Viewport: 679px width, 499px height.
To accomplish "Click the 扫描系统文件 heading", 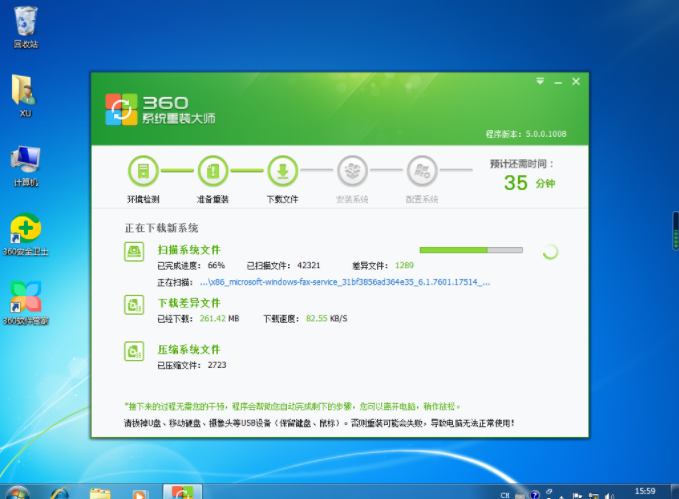I will (189, 250).
